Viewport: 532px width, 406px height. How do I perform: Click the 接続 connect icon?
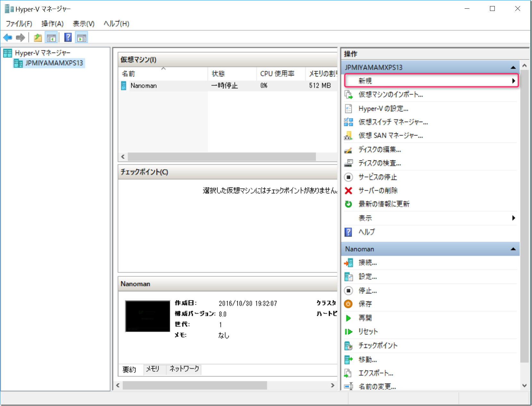[x=348, y=263]
